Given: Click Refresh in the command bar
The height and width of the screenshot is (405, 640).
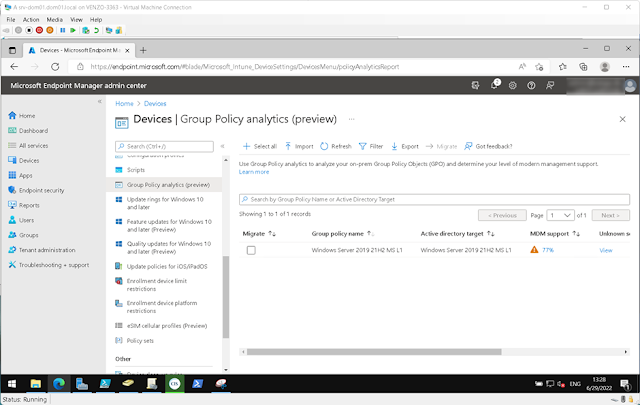Looking at the screenshot, I should click(x=336, y=146).
